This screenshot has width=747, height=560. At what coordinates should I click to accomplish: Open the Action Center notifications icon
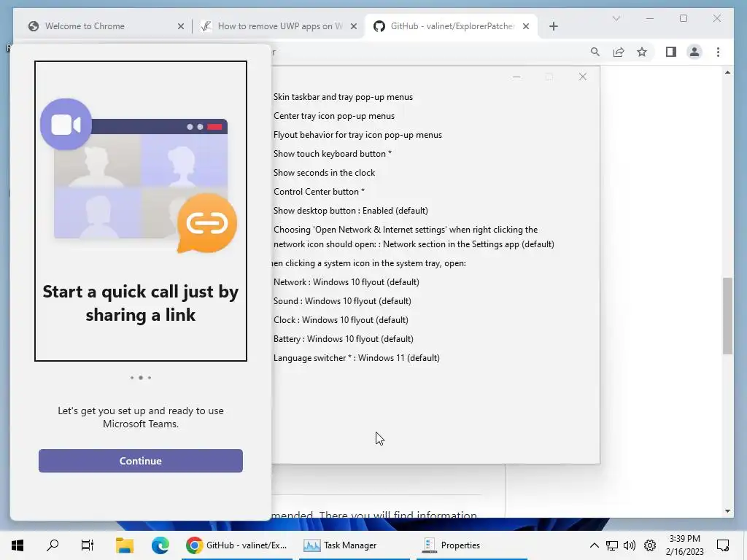pyautogui.click(x=723, y=545)
